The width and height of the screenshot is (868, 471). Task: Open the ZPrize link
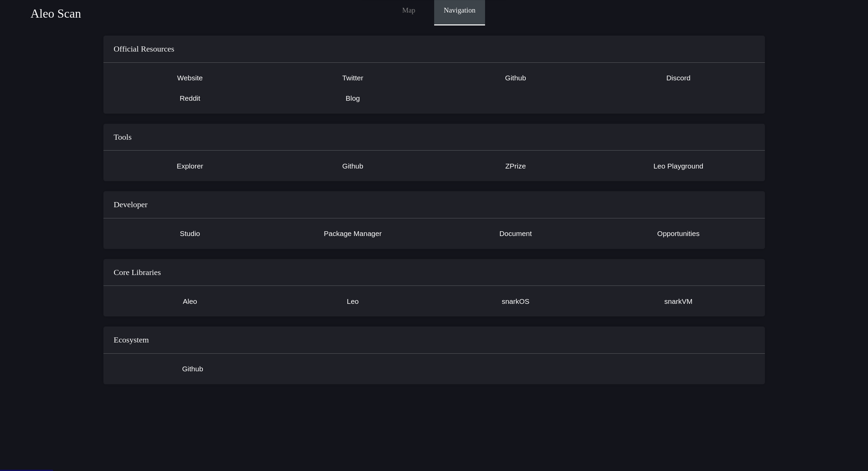coord(515,166)
